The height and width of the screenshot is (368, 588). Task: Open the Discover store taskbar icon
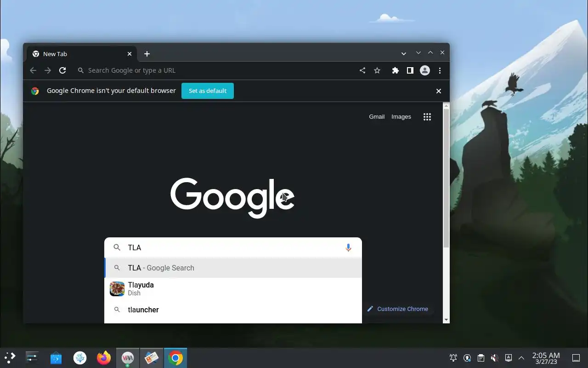56,358
